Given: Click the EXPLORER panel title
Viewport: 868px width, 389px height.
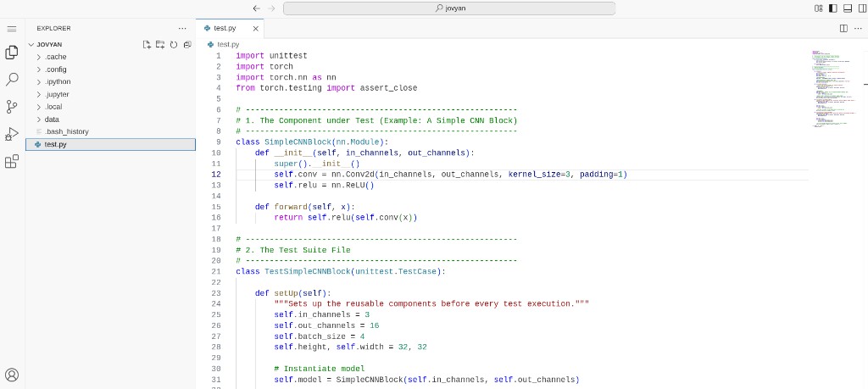Looking at the screenshot, I should coord(53,28).
